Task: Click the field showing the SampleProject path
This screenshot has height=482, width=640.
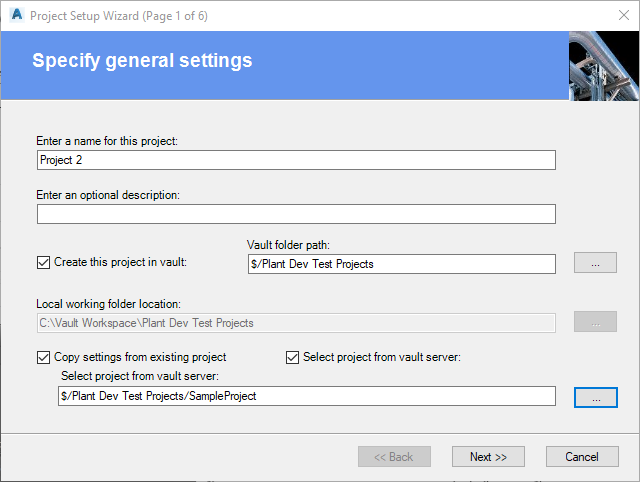Action: tap(306, 397)
